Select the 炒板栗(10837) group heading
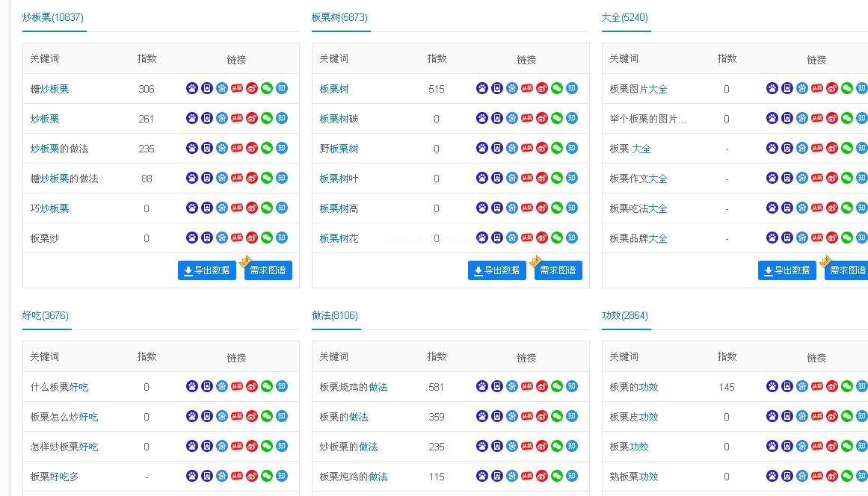 click(x=52, y=17)
